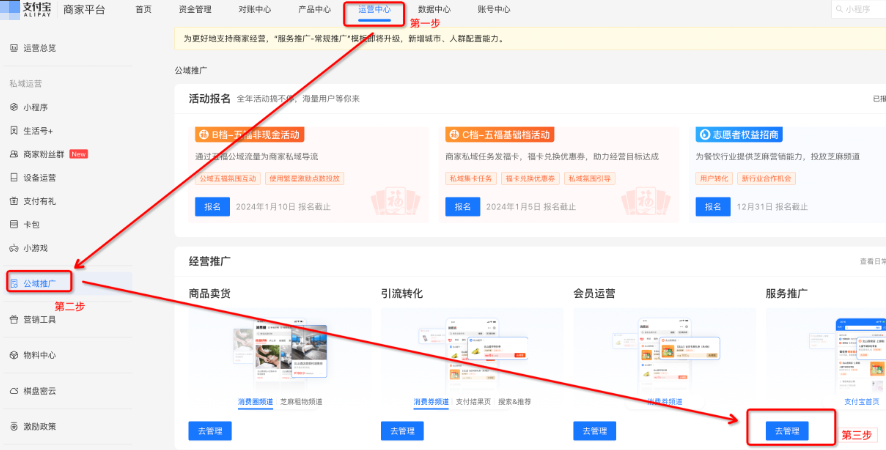Click 报名 for B档-五福非现金活动

click(x=212, y=207)
